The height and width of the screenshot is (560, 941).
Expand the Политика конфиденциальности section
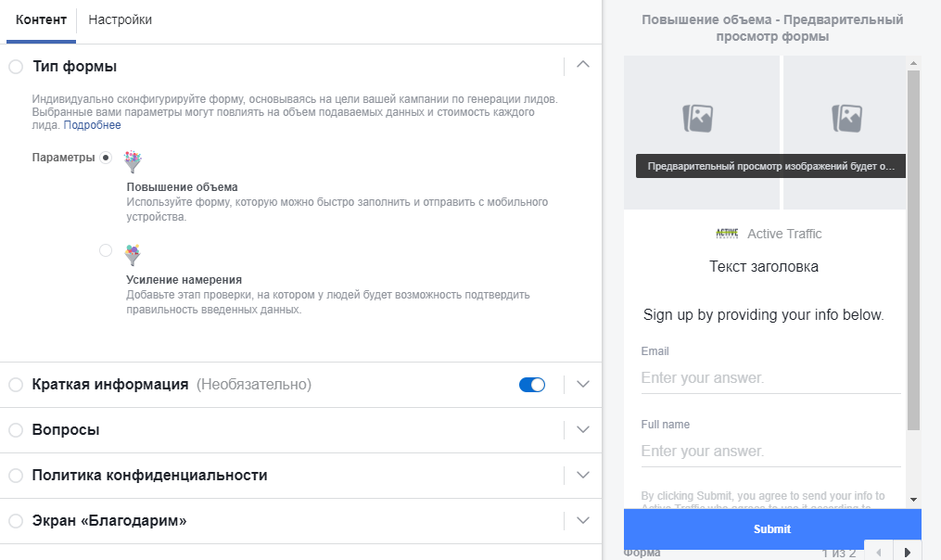coord(583,476)
